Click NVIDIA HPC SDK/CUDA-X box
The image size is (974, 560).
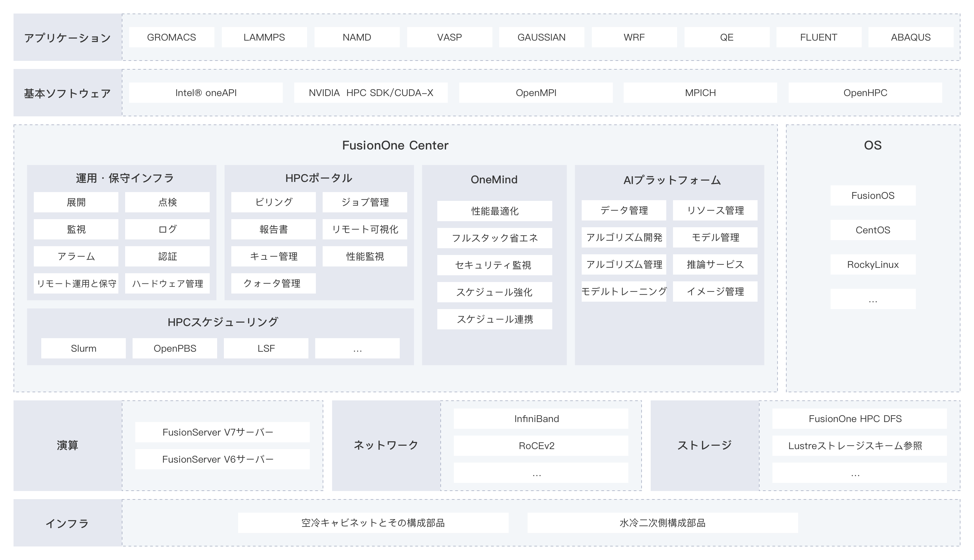371,93
